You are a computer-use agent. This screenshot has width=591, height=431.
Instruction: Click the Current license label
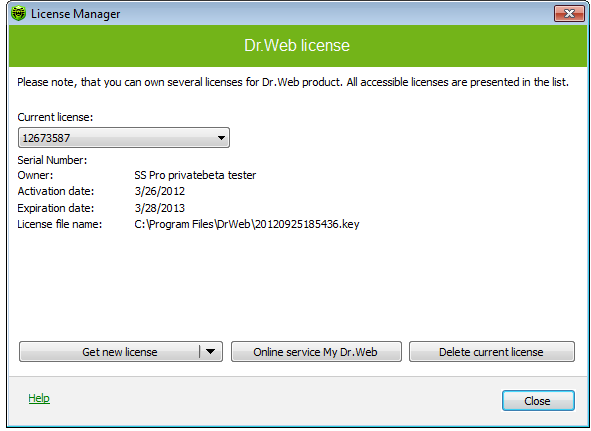[55, 117]
